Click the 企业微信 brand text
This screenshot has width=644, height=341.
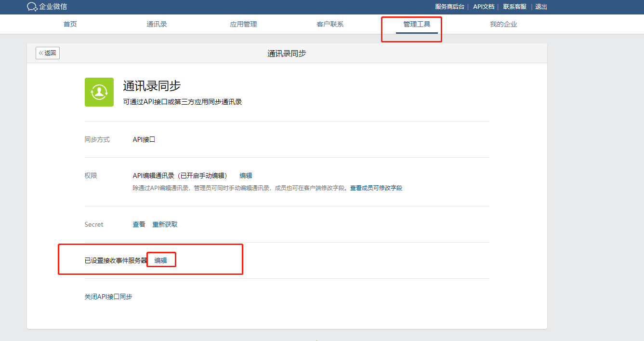[x=53, y=7]
